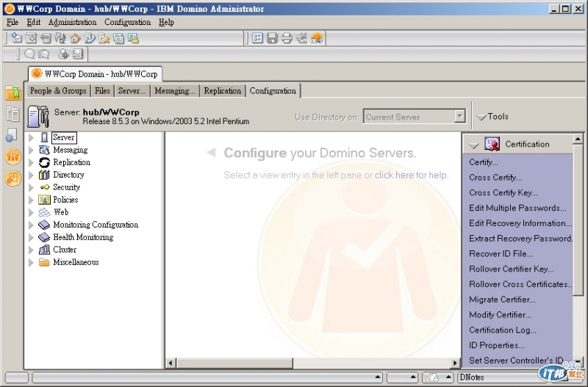
Task: Open the orange bookmarks folder sidebar icon
Action: 12,93
